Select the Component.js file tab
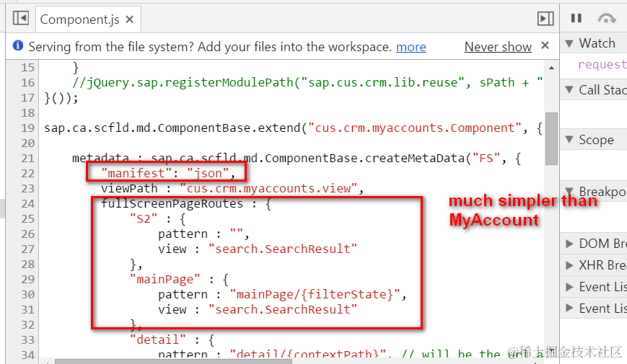The width and height of the screenshot is (627, 364). pos(88,19)
